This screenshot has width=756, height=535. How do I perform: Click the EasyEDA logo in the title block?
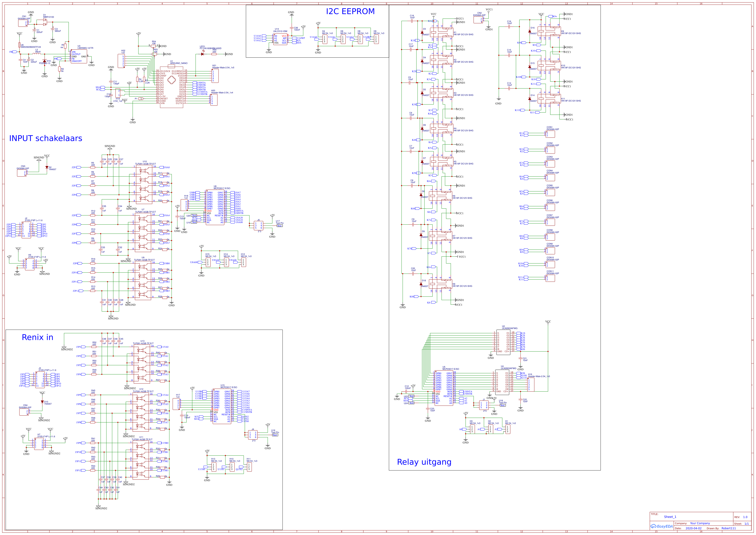tap(661, 526)
